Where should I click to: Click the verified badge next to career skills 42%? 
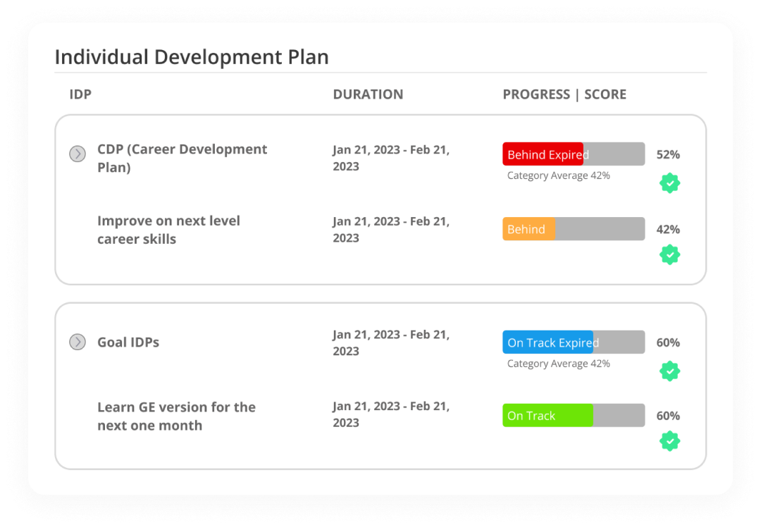[669, 254]
